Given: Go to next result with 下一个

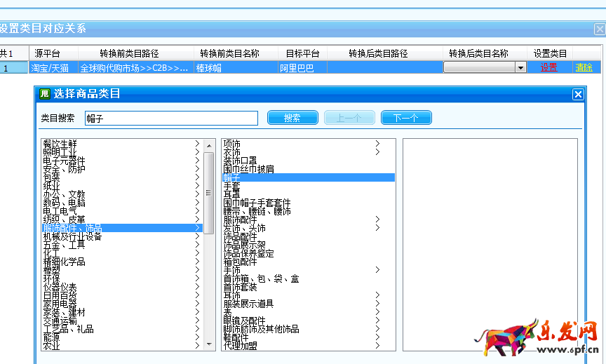Looking at the screenshot, I should (x=406, y=118).
